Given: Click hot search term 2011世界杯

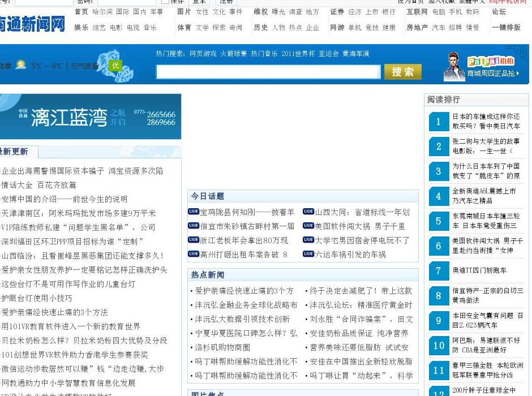Looking at the screenshot, I should click(298, 54).
